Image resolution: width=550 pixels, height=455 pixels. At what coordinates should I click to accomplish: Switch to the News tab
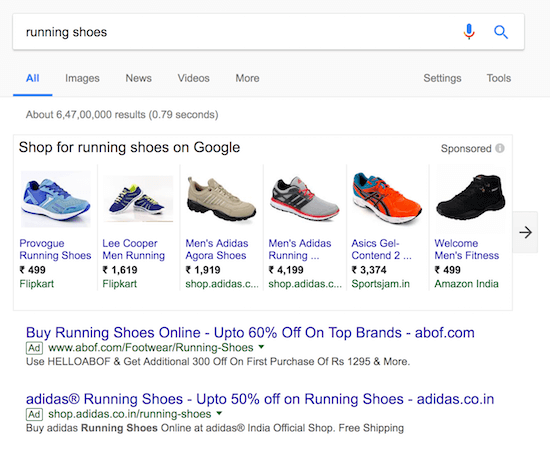point(139,78)
